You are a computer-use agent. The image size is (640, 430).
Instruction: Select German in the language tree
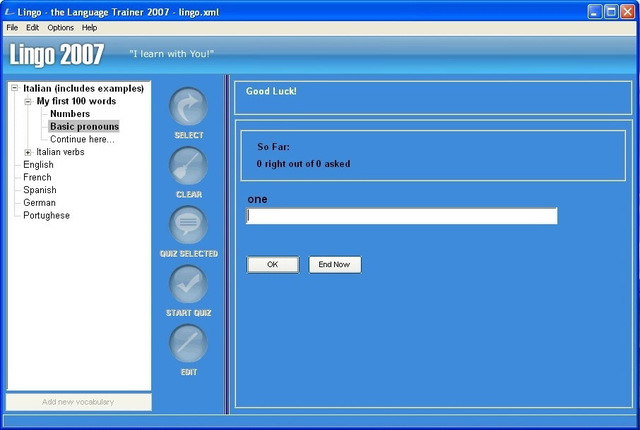point(39,202)
